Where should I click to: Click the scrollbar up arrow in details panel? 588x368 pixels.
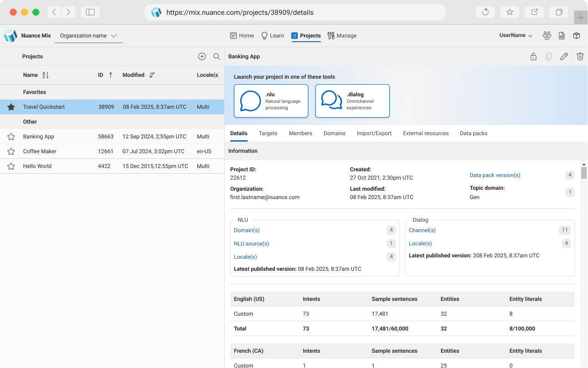click(584, 164)
